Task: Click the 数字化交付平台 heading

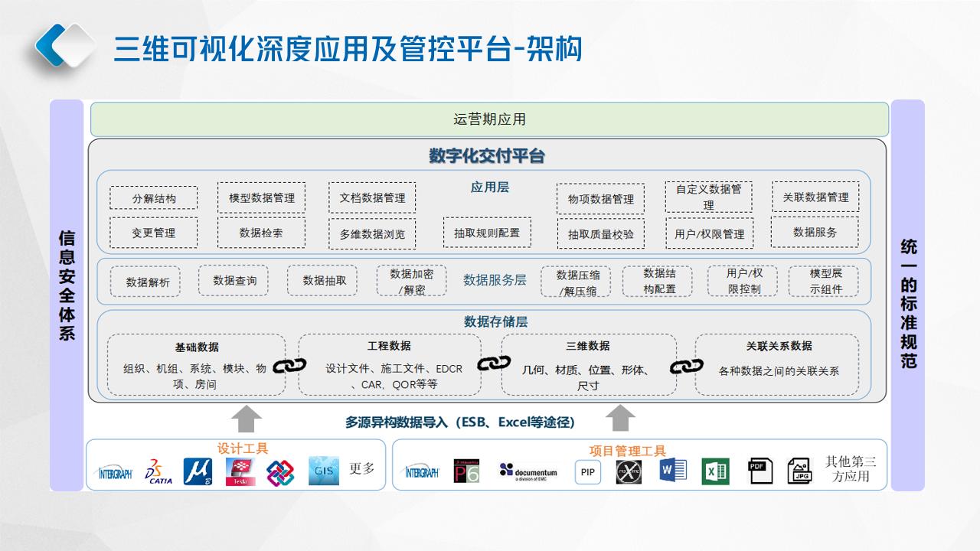Action: click(487, 156)
